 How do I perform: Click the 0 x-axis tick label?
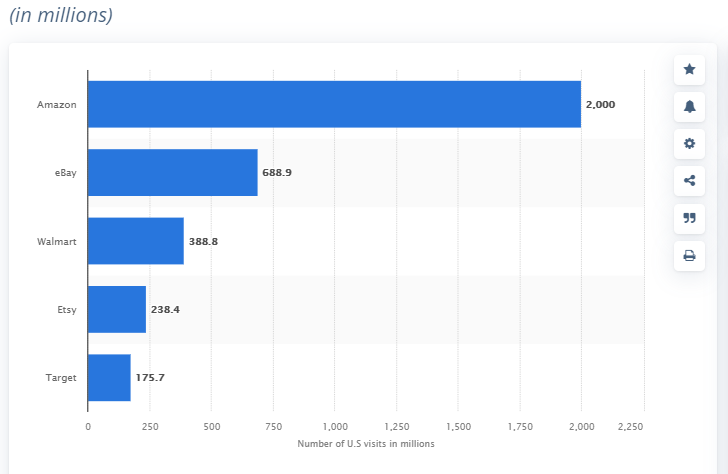coord(88,427)
